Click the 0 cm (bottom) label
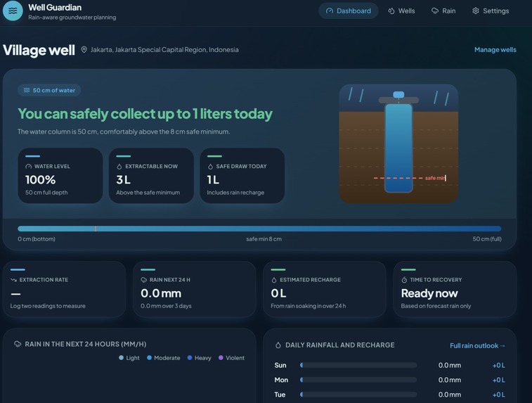The height and width of the screenshot is (403, 532). tap(37, 239)
